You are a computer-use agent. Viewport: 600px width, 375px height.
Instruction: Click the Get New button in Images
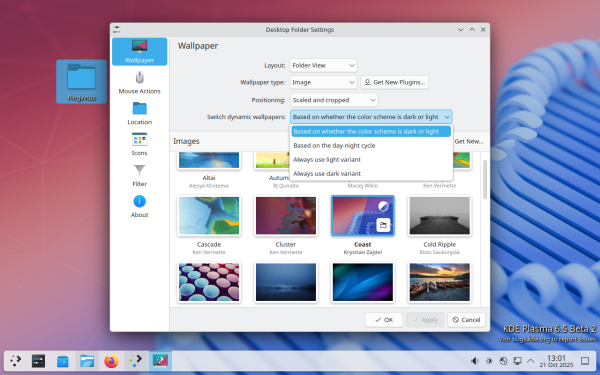(x=469, y=141)
